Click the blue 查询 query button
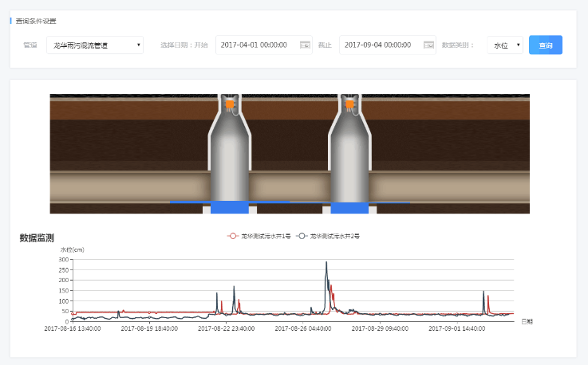The image size is (588, 365). (x=546, y=45)
